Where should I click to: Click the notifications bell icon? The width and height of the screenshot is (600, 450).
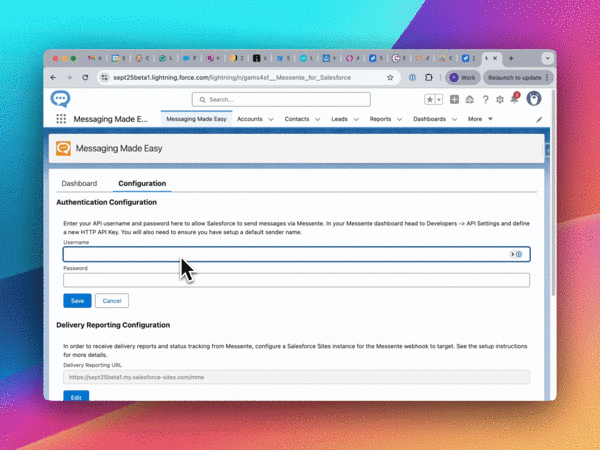[x=514, y=99]
